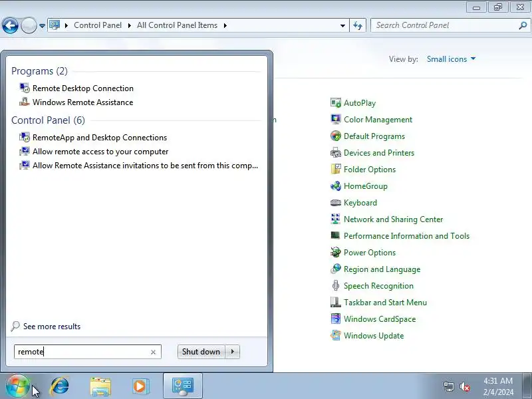Image resolution: width=532 pixels, height=399 pixels.
Task: Launch Windows Media Player from the taskbar
Action: (140, 386)
